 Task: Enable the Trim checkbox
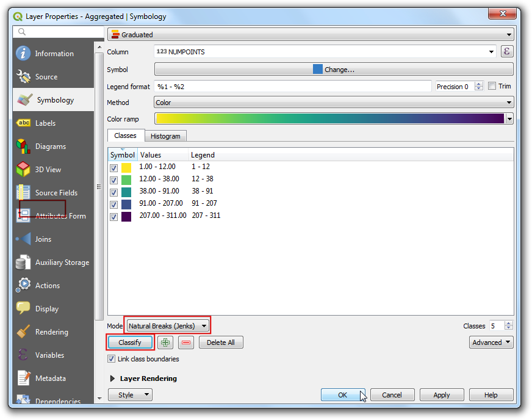click(x=492, y=86)
